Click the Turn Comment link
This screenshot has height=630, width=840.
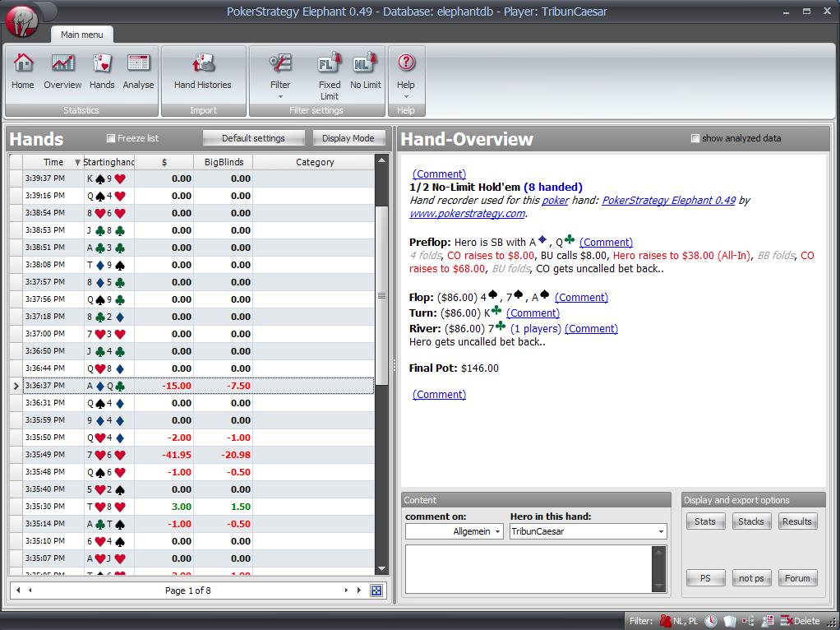[533, 313]
